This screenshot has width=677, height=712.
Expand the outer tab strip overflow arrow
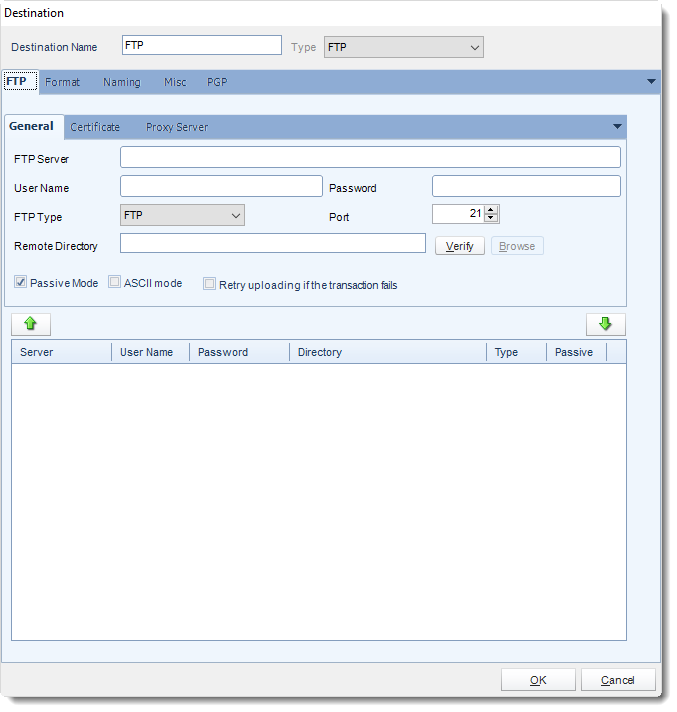pyautogui.click(x=651, y=82)
